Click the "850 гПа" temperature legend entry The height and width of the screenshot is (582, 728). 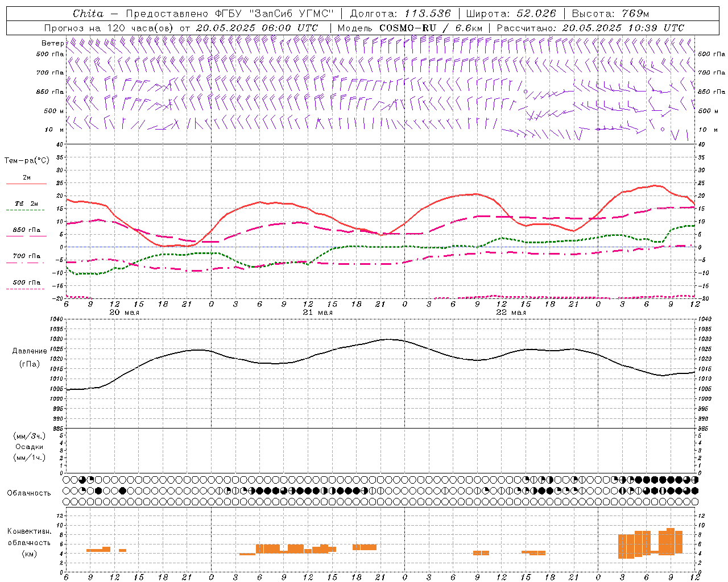[x=27, y=230]
